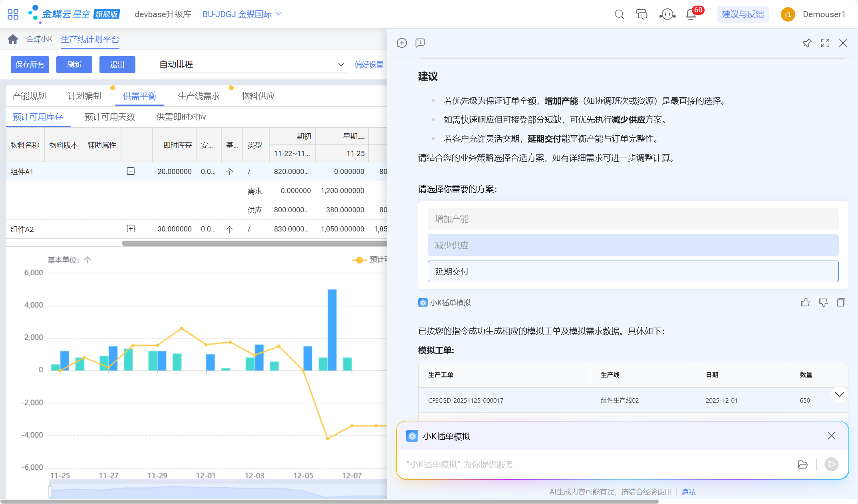This screenshot has height=504, width=858.
Task: Open chat history icon
Action: click(x=420, y=43)
